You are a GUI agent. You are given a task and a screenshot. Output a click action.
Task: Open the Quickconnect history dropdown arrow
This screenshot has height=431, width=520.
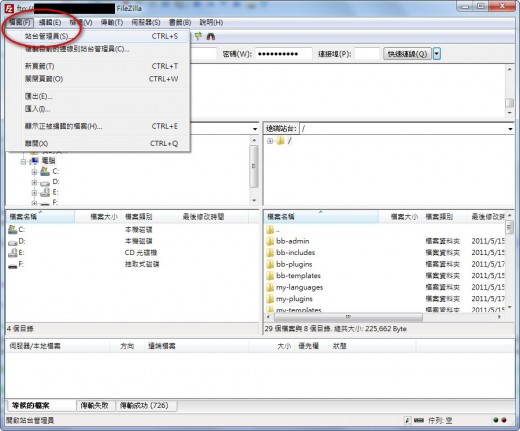click(x=437, y=54)
